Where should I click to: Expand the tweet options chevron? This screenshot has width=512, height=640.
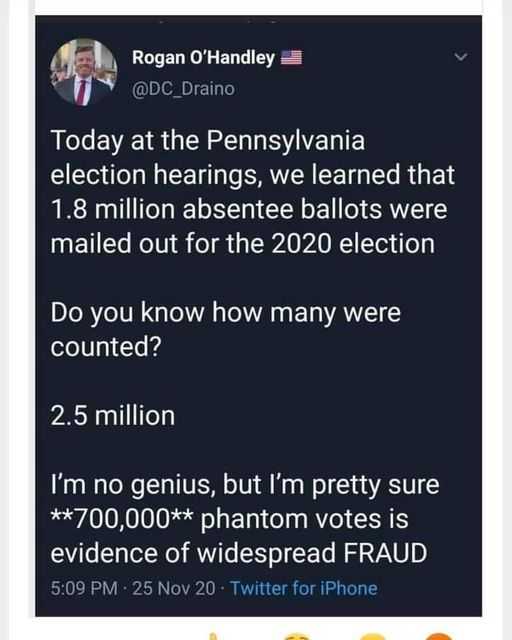[x=461, y=57]
